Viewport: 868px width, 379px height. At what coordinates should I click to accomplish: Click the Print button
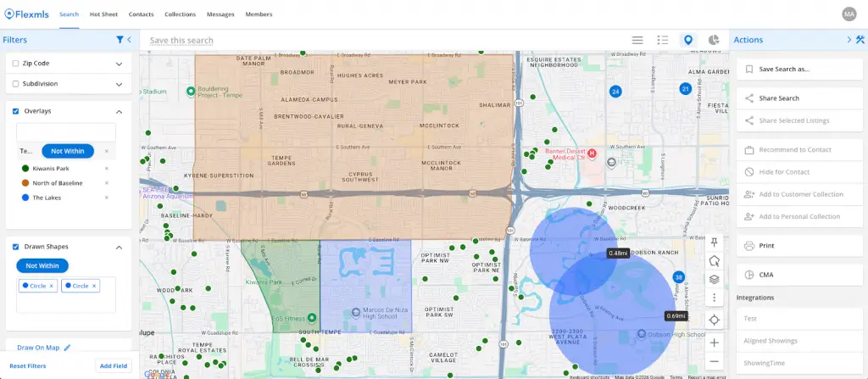(799, 246)
